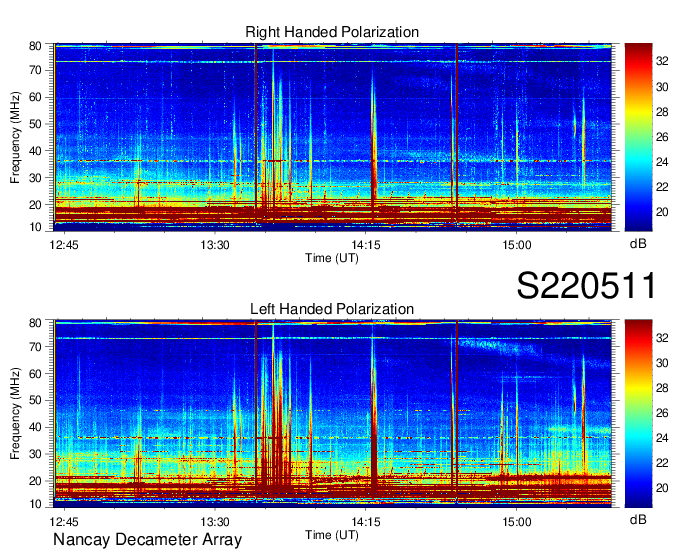
Task: Click the 30 dB label on Left Handed colorbar
Action: click(662, 363)
